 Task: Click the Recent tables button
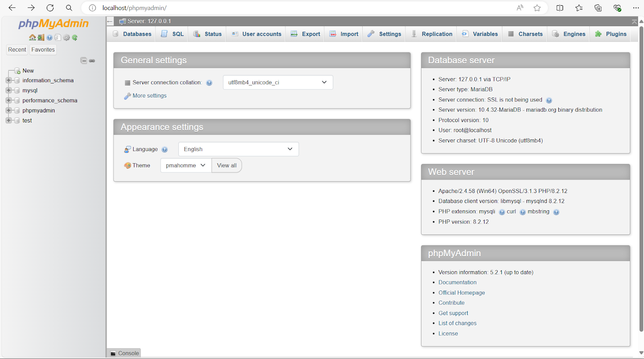[17, 50]
